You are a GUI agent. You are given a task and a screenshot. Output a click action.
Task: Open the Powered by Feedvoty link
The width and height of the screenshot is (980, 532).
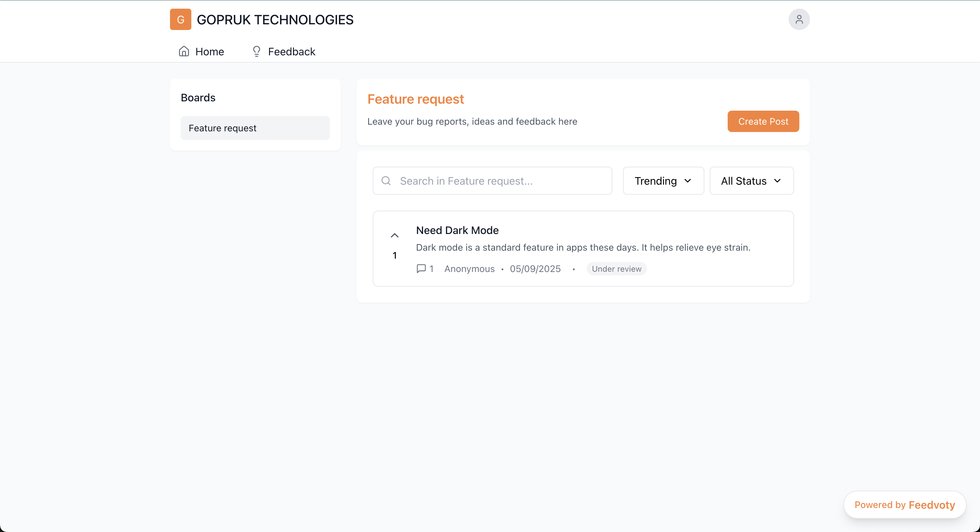pyautogui.click(x=904, y=505)
